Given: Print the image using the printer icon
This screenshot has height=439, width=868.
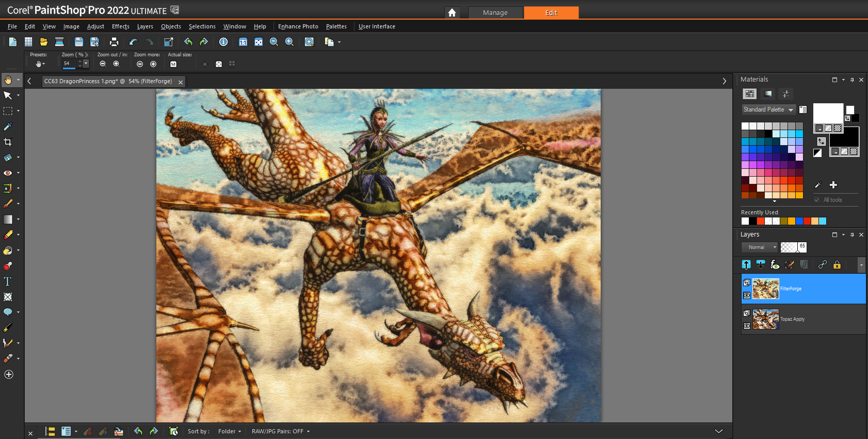Looking at the screenshot, I should point(114,42).
